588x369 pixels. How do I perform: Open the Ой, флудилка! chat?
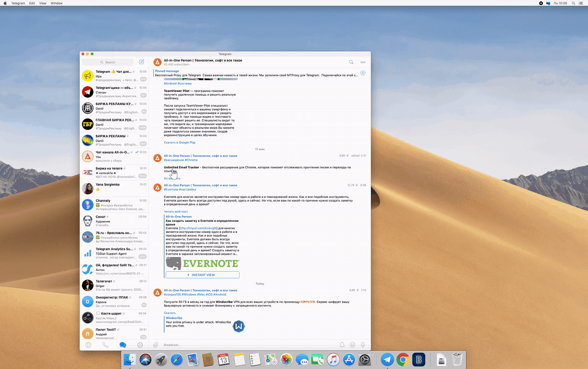click(x=114, y=269)
